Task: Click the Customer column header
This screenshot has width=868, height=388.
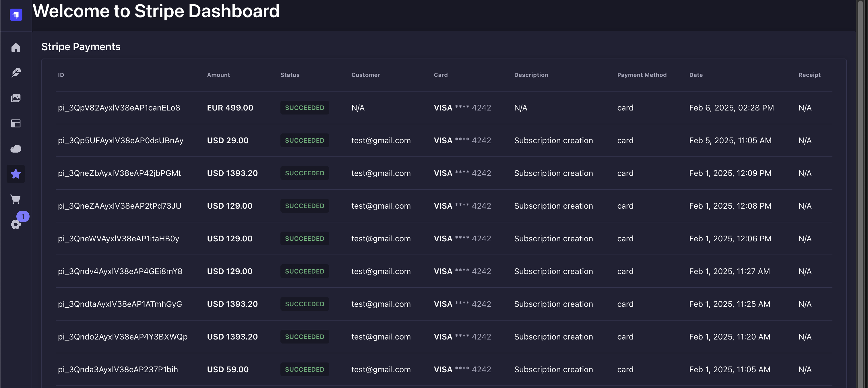Action: click(x=366, y=75)
